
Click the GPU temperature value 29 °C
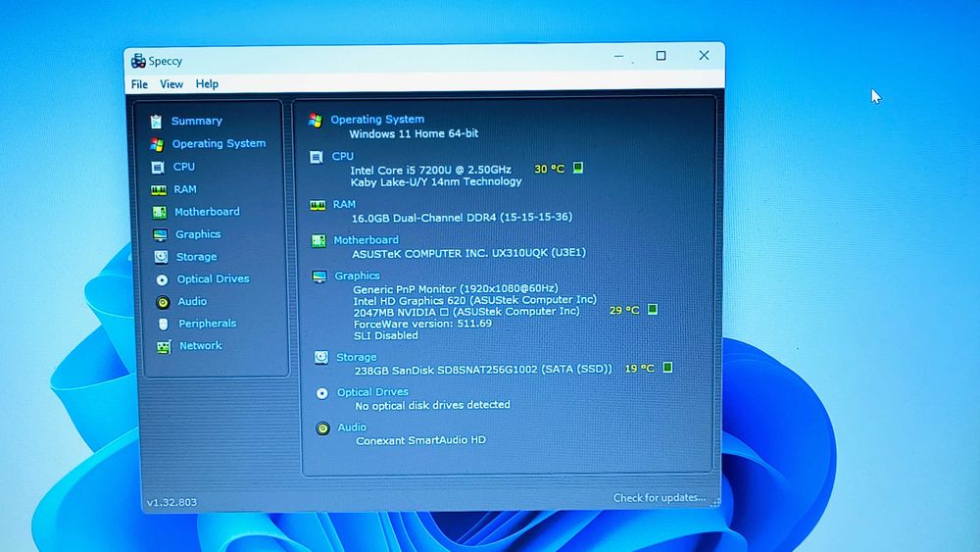tap(624, 310)
